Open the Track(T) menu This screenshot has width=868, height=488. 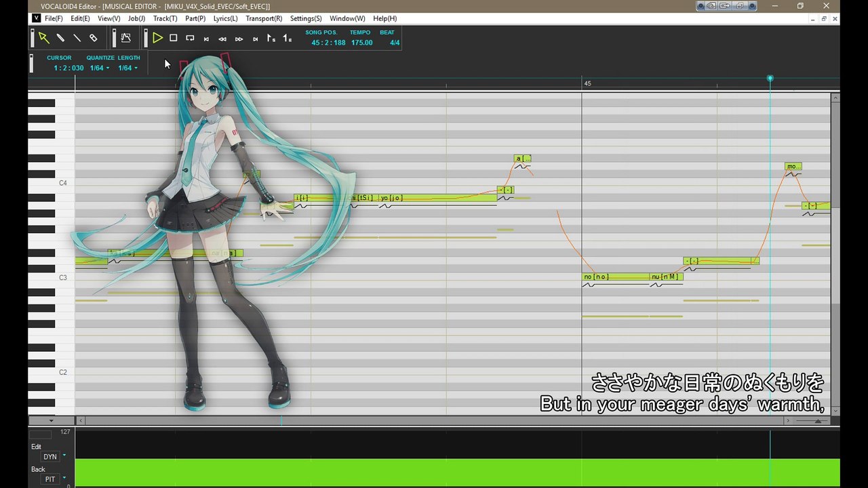point(165,18)
